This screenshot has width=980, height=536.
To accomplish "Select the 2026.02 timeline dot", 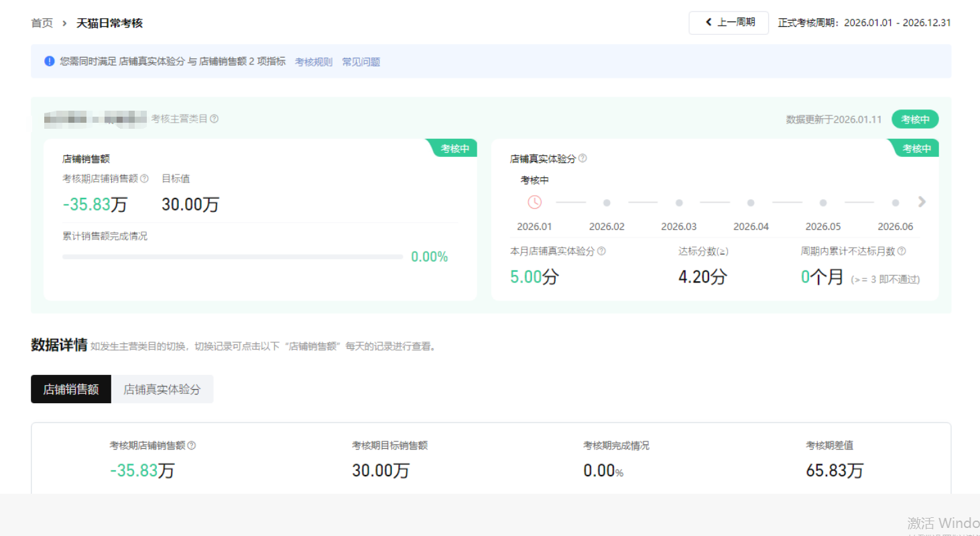I will pos(607,203).
